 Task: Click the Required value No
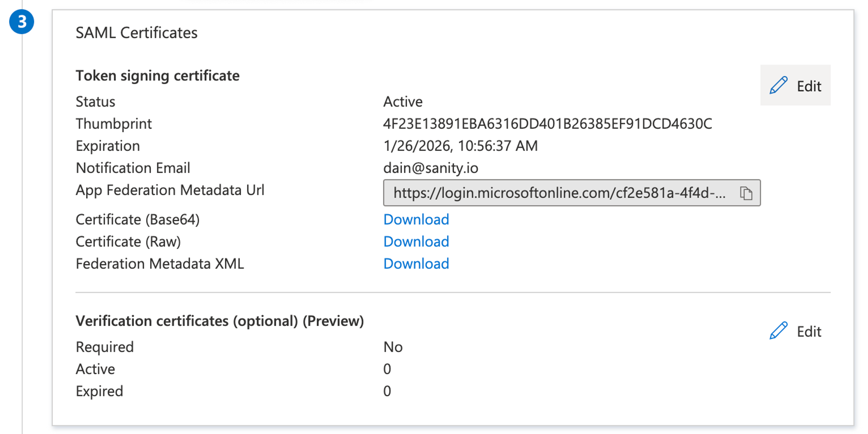pos(393,347)
